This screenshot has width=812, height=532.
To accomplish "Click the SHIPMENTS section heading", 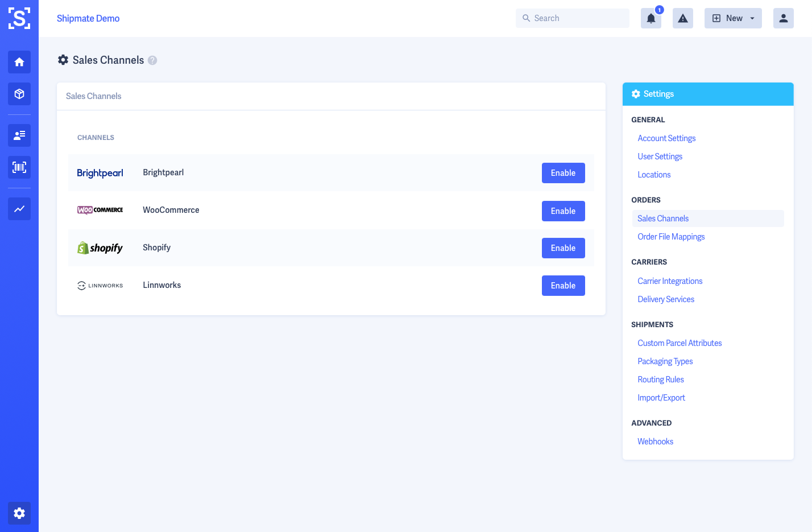I will [652, 325].
